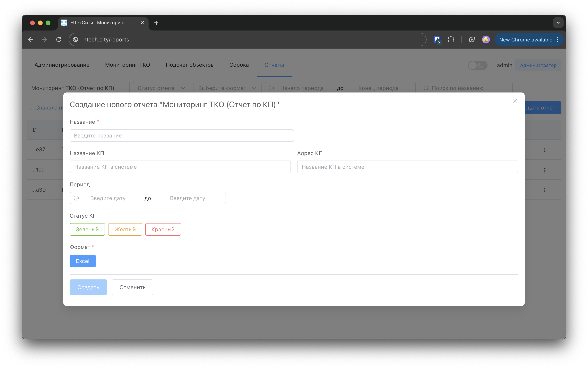Screen dimensions: 588x368
Task: Open the Bitwarden extension icon
Action: (x=437, y=39)
